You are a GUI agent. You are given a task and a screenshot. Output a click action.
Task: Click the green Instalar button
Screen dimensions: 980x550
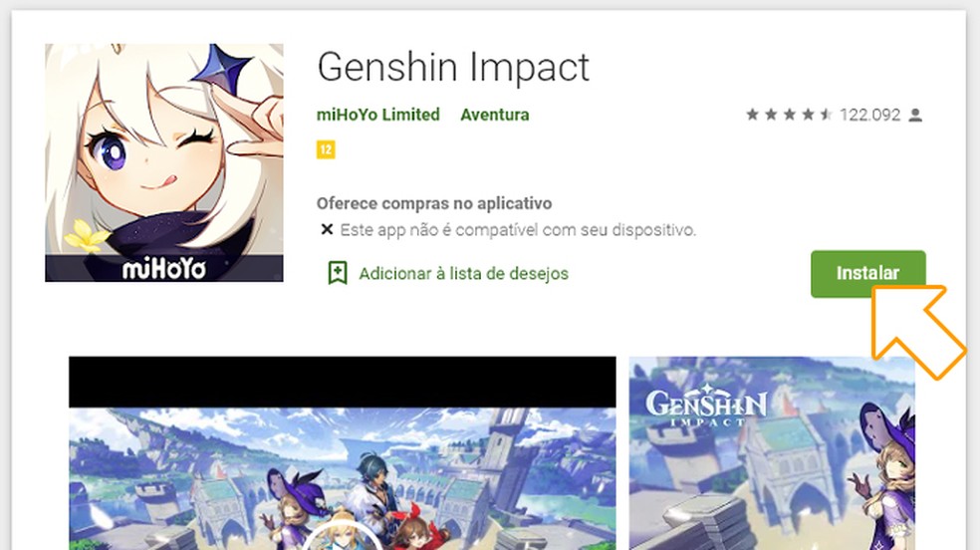click(x=868, y=274)
